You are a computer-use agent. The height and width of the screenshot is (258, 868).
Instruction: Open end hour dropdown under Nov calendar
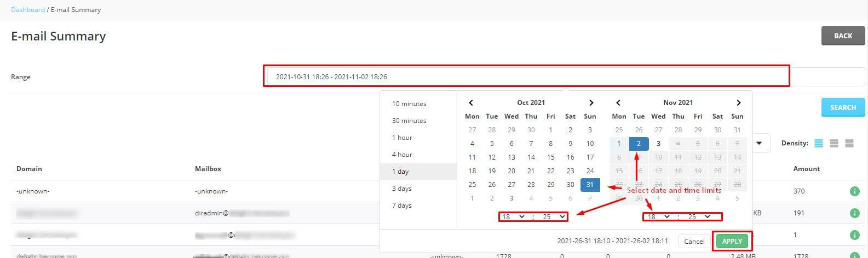click(x=658, y=217)
